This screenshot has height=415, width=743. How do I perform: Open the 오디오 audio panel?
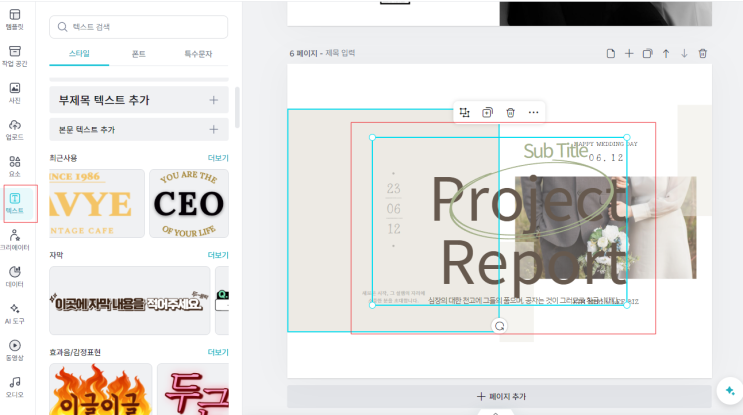pos(15,387)
